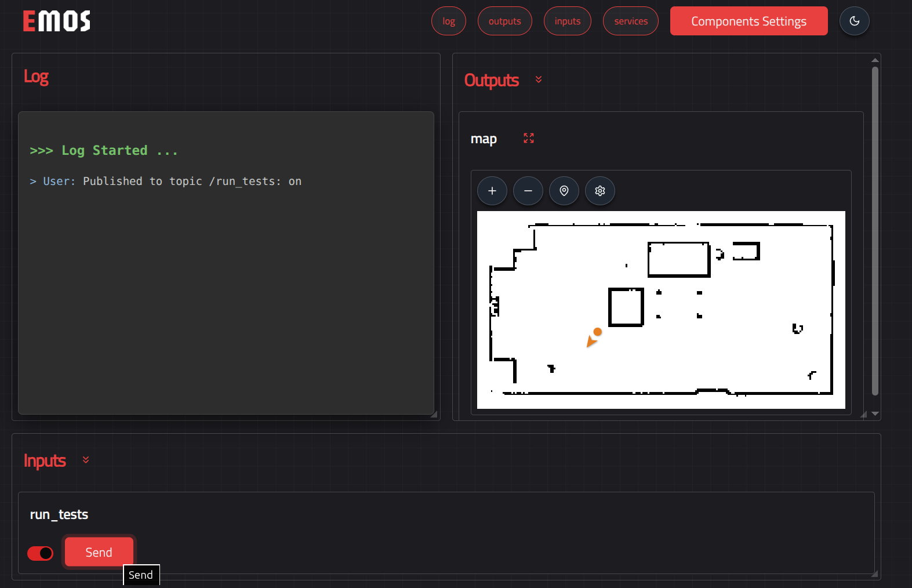Toggle dark mode moon icon

point(854,21)
